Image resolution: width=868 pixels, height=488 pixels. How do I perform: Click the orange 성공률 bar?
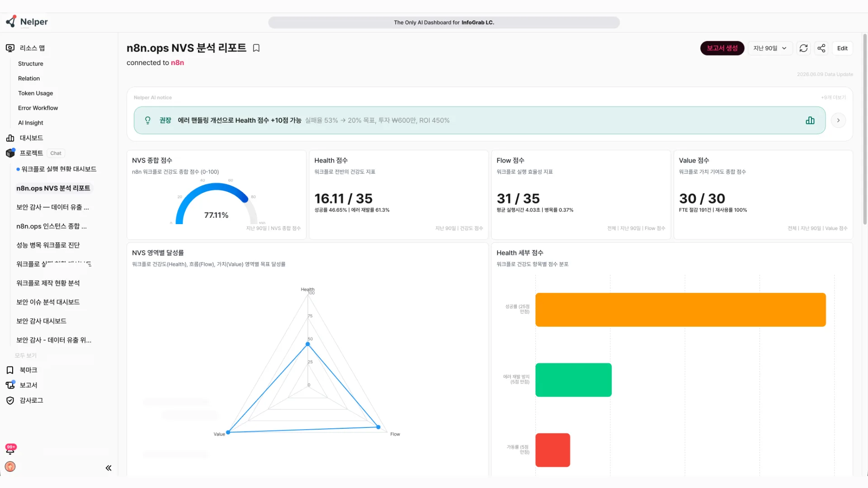(680, 310)
